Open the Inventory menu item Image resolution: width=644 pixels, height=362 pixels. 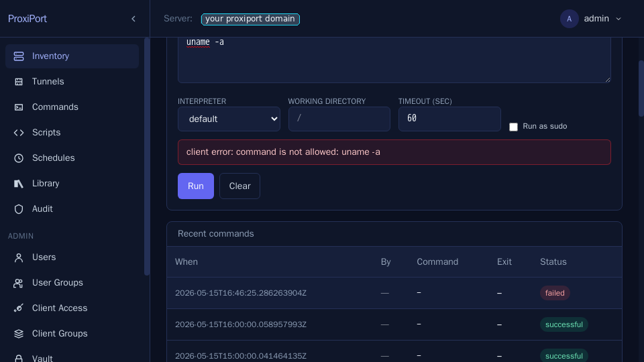[72, 56]
